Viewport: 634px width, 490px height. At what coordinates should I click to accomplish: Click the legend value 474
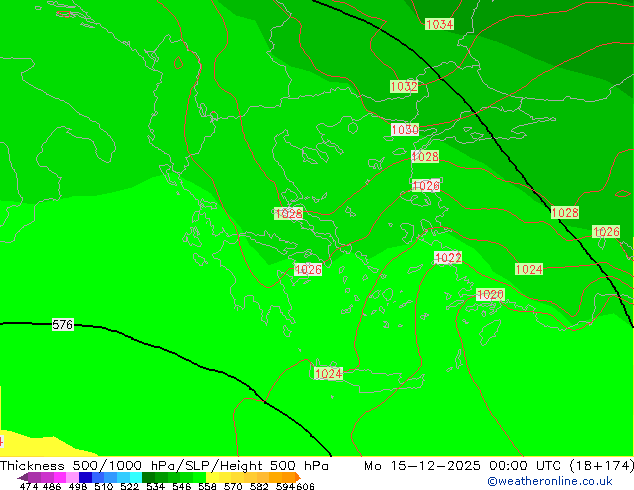[x=29, y=486]
